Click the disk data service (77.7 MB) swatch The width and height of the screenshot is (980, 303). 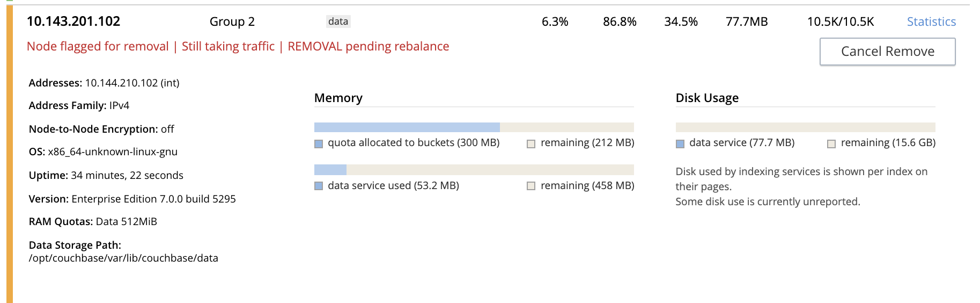coord(680,143)
